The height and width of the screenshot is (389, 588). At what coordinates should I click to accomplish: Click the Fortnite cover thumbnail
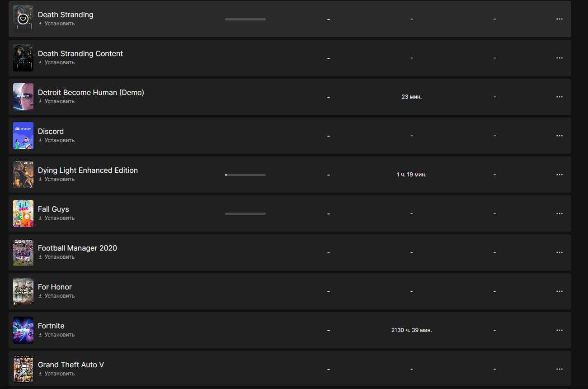(23, 330)
